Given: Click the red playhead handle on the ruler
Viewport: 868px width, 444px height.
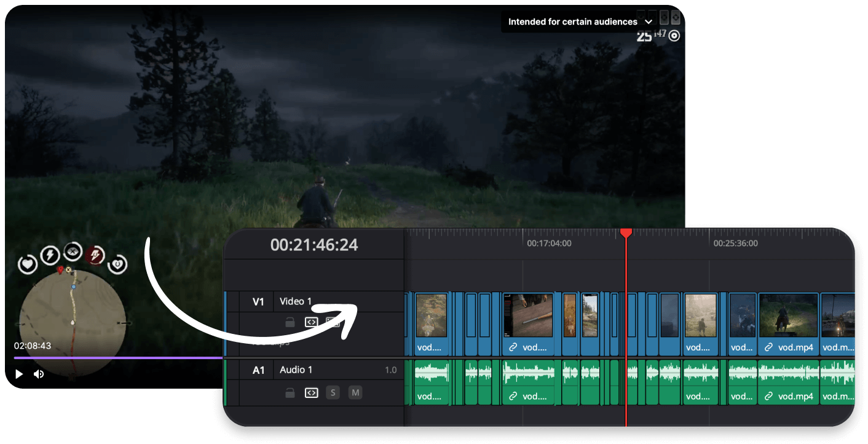Looking at the screenshot, I should [626, 232].
